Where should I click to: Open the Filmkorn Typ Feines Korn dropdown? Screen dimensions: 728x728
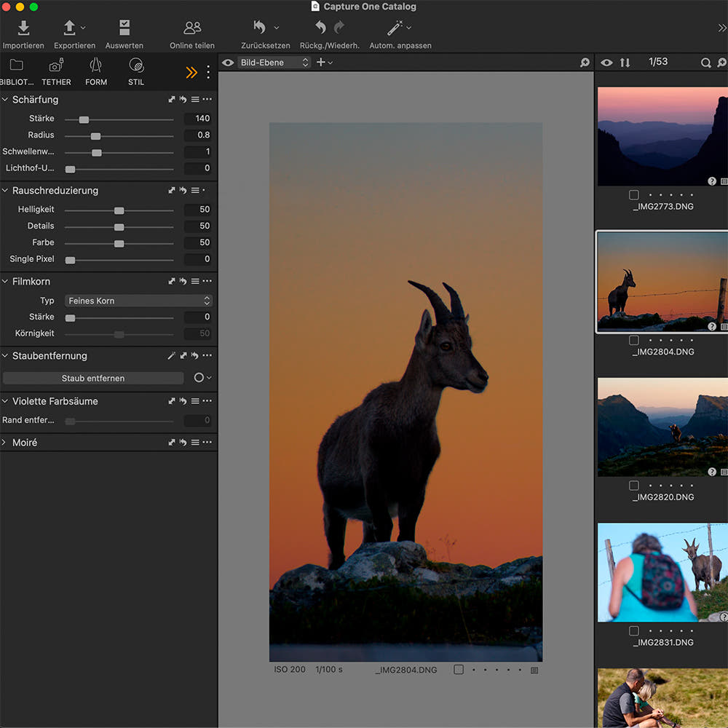pos(138,301)
